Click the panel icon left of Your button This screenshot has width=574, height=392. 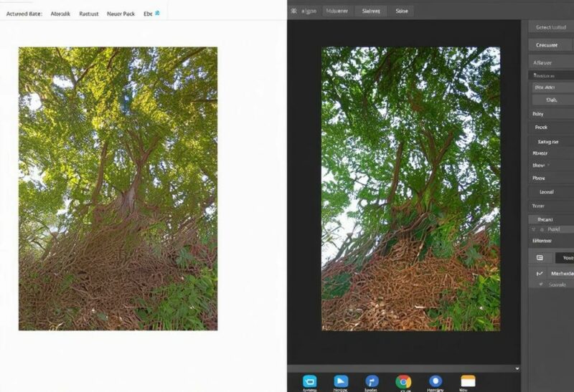click(540, 257)
